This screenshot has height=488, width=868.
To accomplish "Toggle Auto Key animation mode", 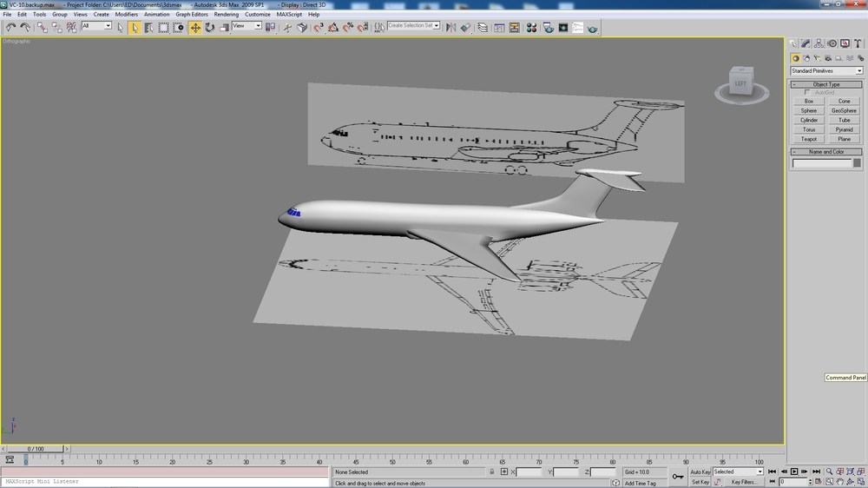I will 700,472.
